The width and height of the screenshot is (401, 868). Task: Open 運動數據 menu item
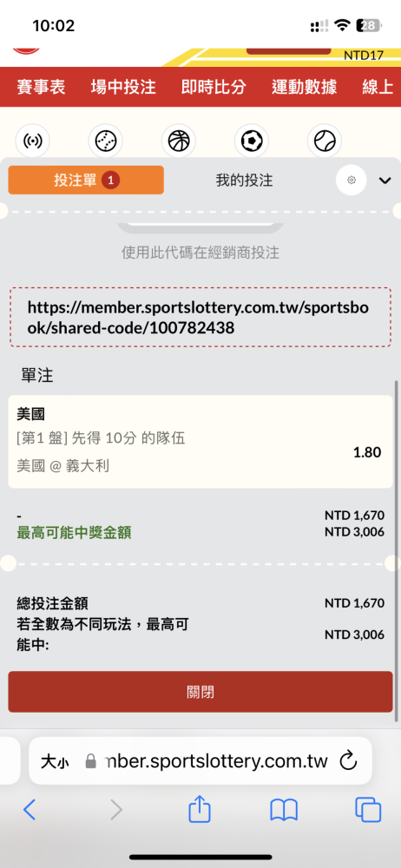(304, 87)
